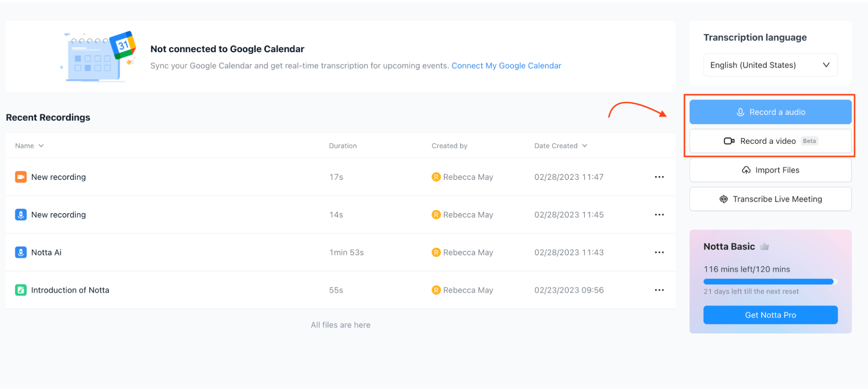Image resolution: width=868 pixels, height=389 pixels.
Task: Click 21 days left till next reset text
Action: pyautogui.click(x=751, y=292)
